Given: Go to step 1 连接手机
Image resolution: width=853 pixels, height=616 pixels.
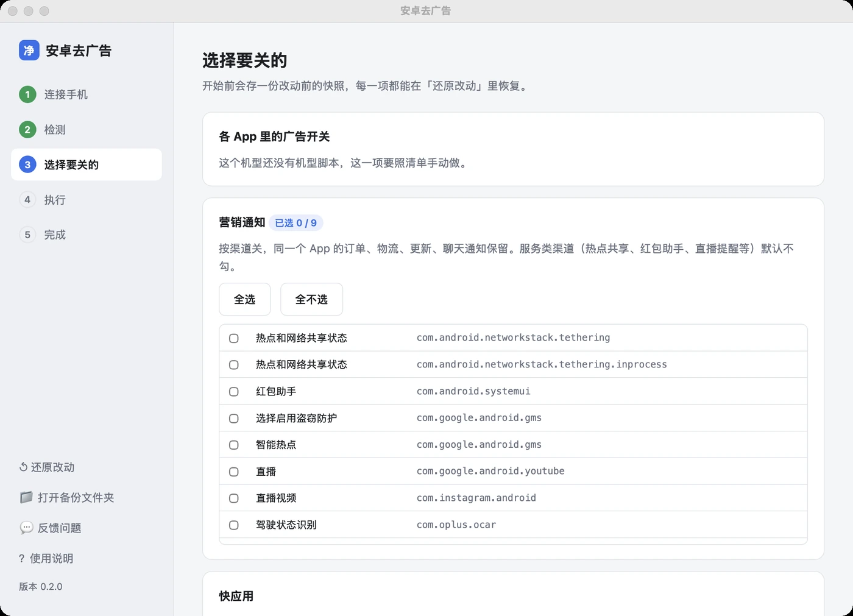Looking at the screenshot, I should [x=87, y=94].
